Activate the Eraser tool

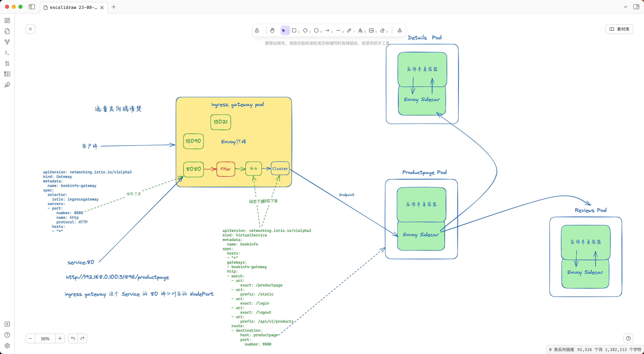[383, 31]
